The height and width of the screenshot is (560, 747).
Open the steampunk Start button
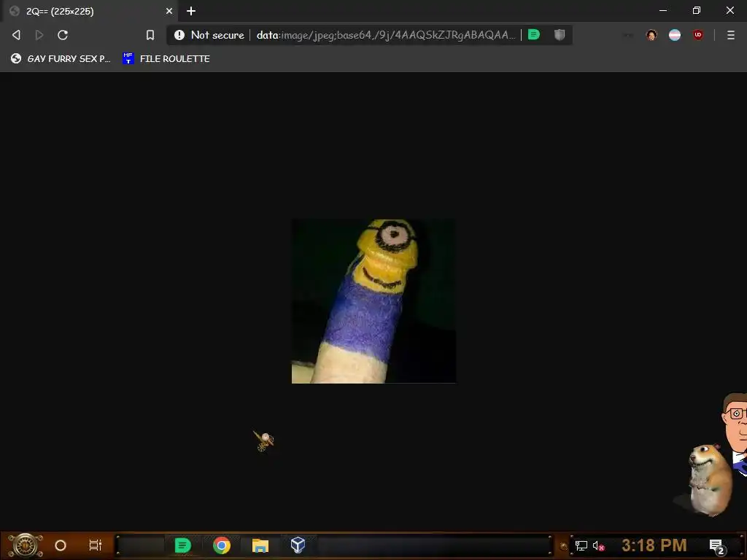(26, 545)
